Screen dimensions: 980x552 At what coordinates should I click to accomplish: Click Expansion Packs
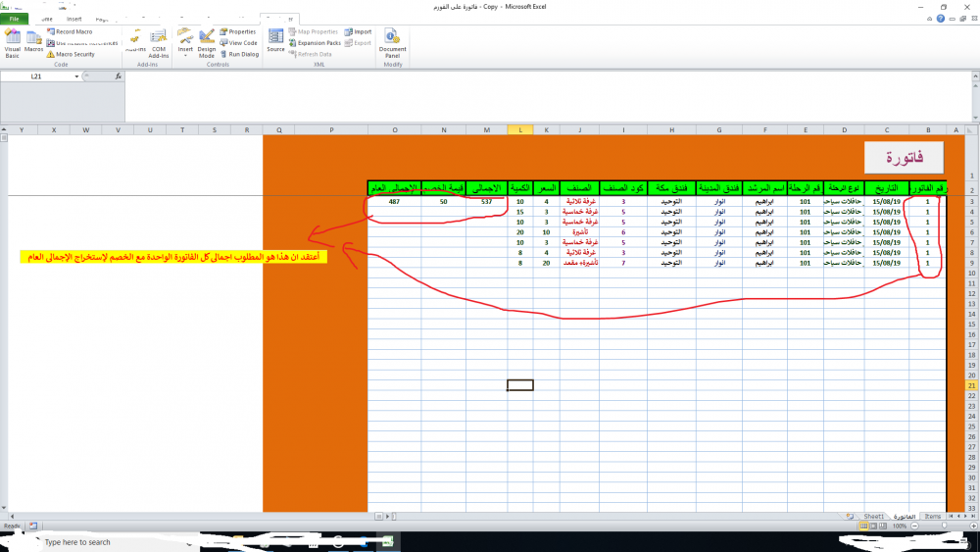pyautogui.click(x=315, y=43)
